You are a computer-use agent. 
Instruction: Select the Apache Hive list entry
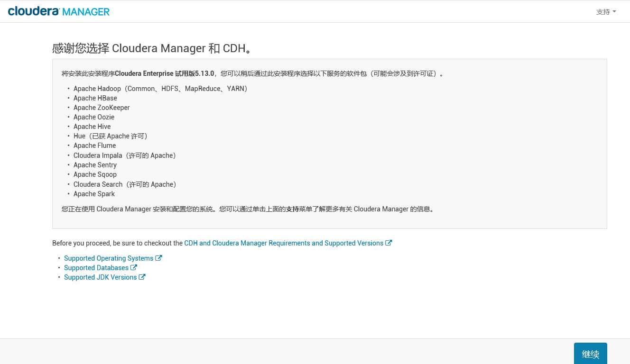tap(92, 127)
